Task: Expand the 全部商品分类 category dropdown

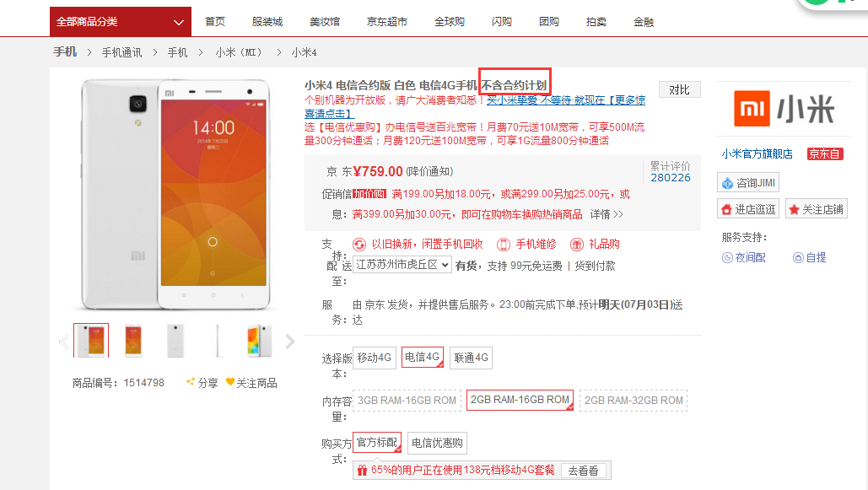Action: point(120,21)
